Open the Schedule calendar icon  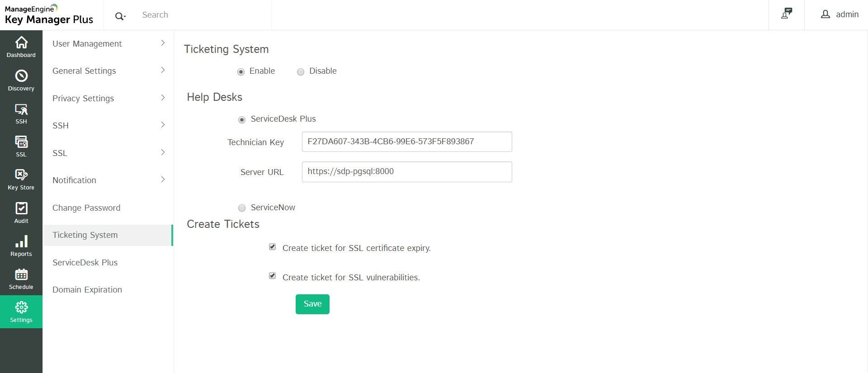(21, 274)
